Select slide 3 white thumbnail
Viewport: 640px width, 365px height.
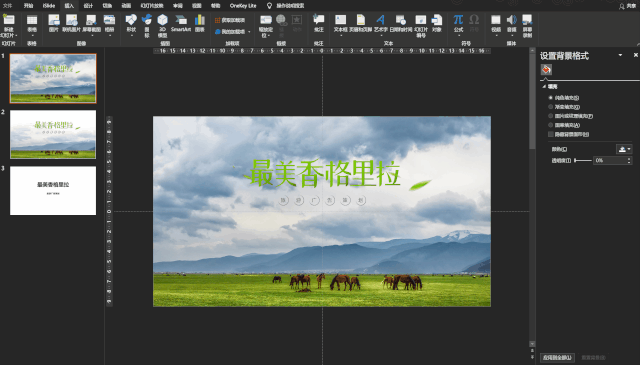(x=53, y=190)
